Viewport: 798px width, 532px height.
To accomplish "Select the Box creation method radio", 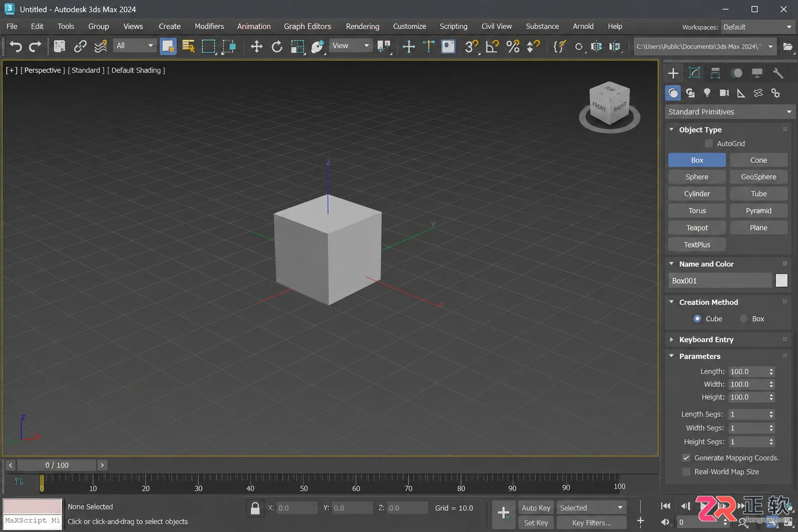I will click(744, 319).
